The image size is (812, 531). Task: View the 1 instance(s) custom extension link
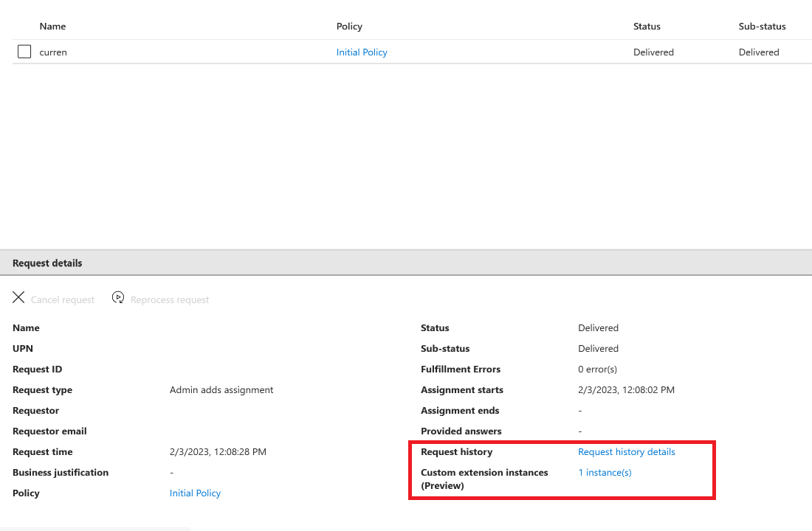pos(605,473)
